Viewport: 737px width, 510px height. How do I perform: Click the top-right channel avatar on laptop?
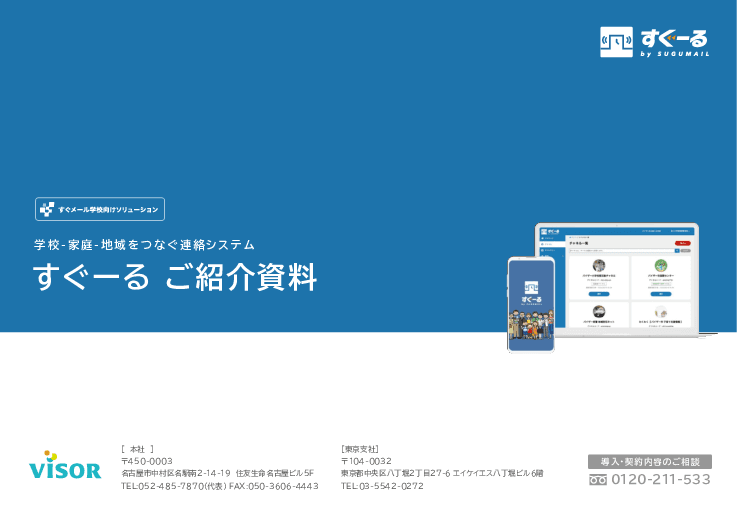coord(659,266)
